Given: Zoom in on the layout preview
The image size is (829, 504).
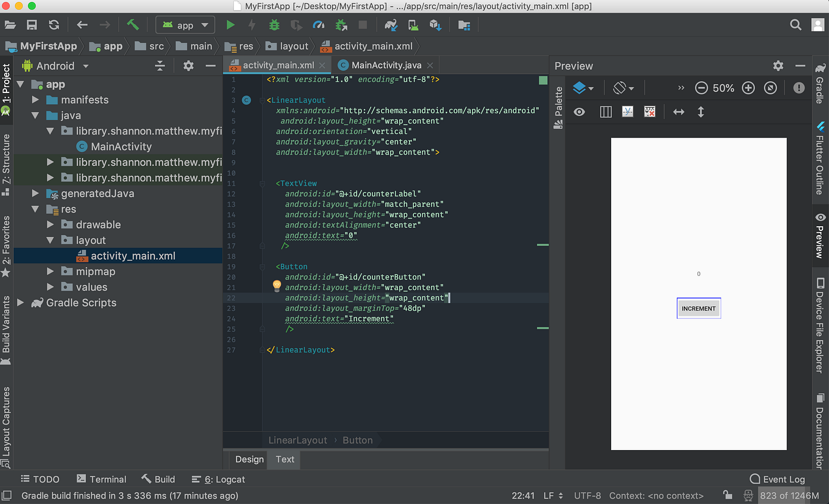Looking at the screenshot, I should pos(748,88).
